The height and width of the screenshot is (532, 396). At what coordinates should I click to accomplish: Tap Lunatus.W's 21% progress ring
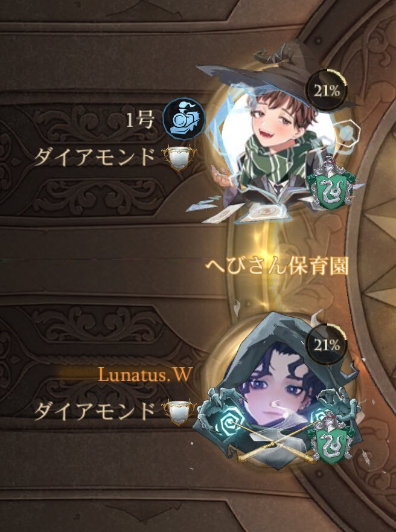click(x=326, y=345)
